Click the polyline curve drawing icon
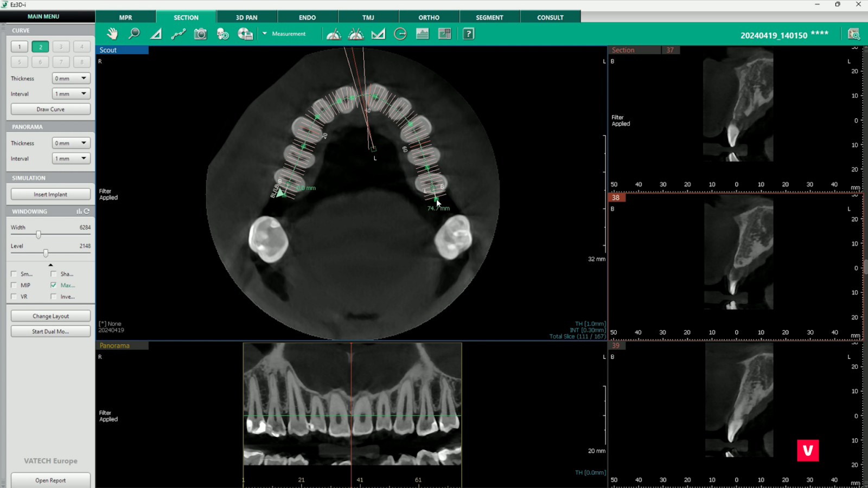Screen dimensions: 868x488 click(x=178, y=34)
